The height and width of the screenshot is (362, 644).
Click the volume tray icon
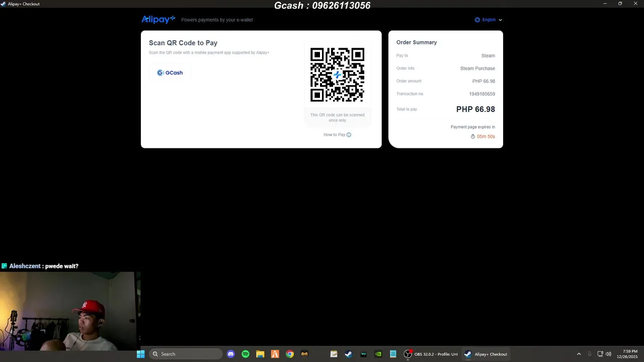609,354
